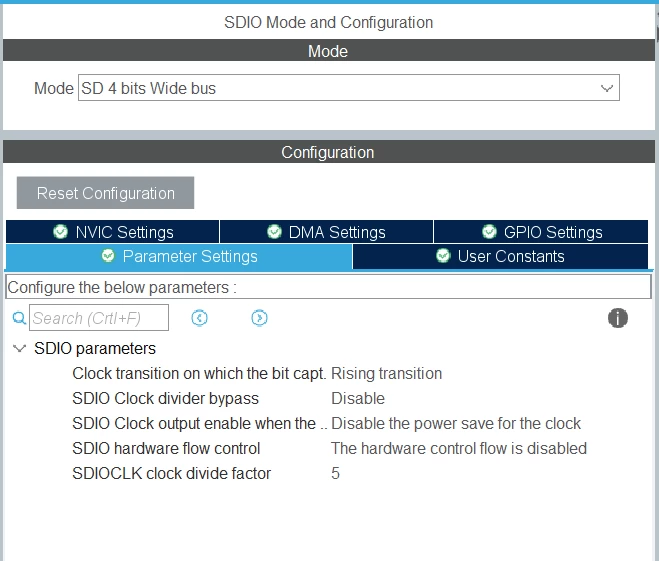Select SDIO hardware flow control parameter

166,448
